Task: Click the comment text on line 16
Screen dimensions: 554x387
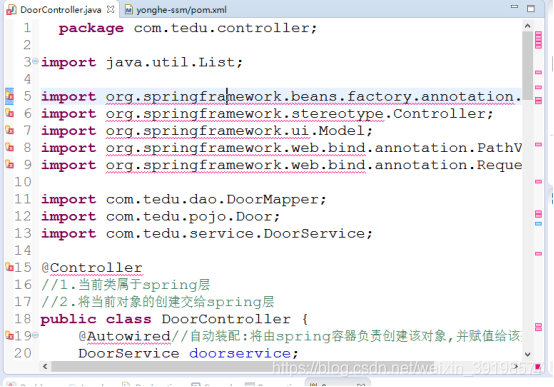Action: (x=125, y=285)
